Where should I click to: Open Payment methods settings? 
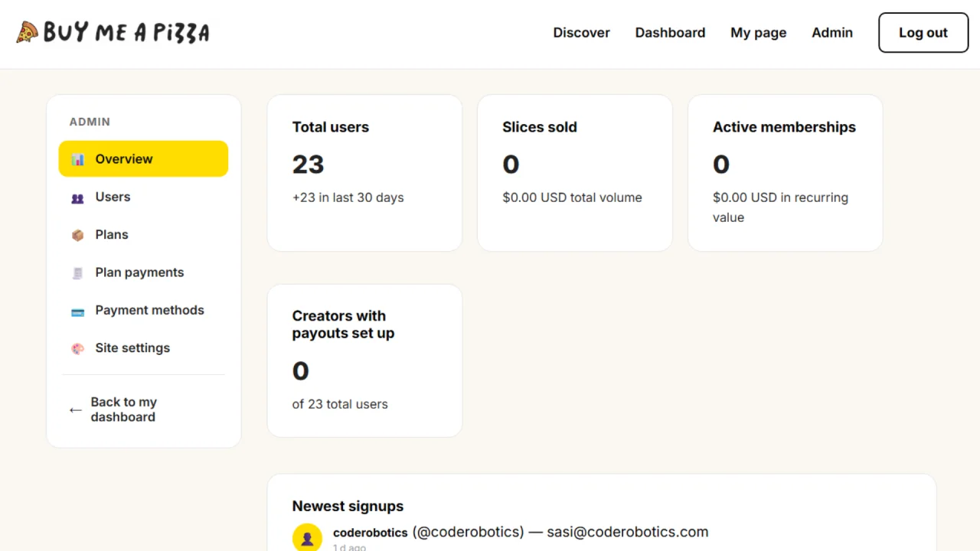(143, 310)
